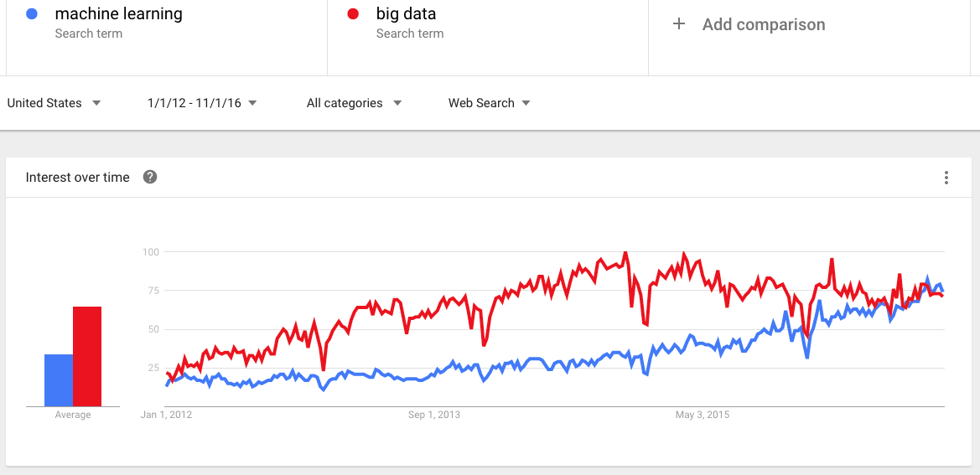Viewport: 980px width, 475px height.
Task: Select the machine learning search term
Action: pyautogui.click(x=119, y=13)
